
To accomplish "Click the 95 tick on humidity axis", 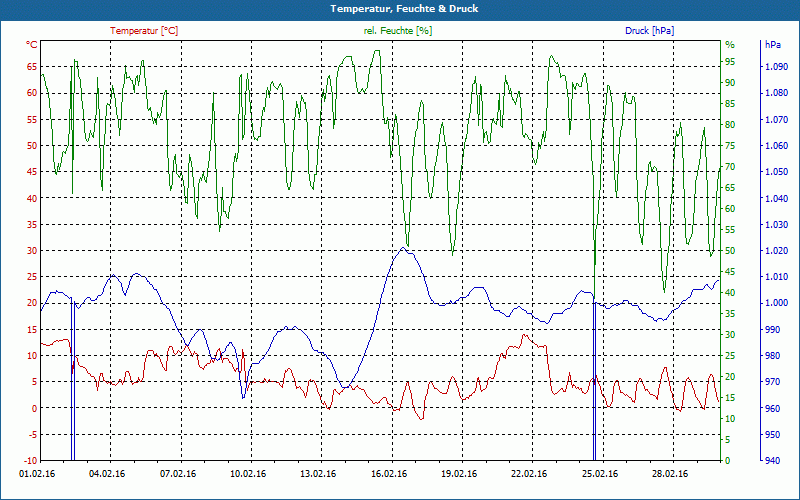I will [x=730, y=62].
